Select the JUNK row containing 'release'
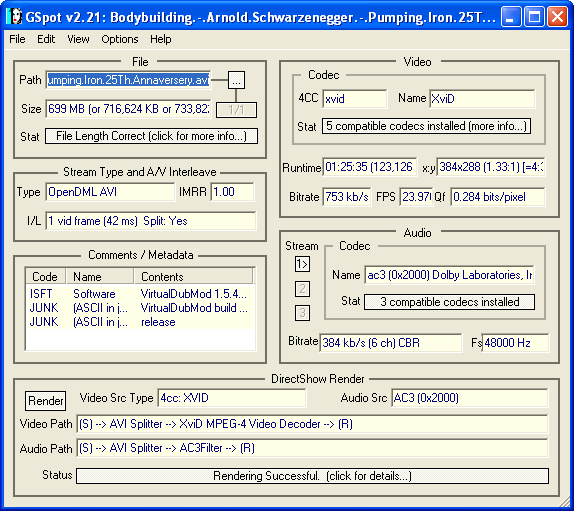The width and height of the screenshot is (574, 511). [140, 322]
